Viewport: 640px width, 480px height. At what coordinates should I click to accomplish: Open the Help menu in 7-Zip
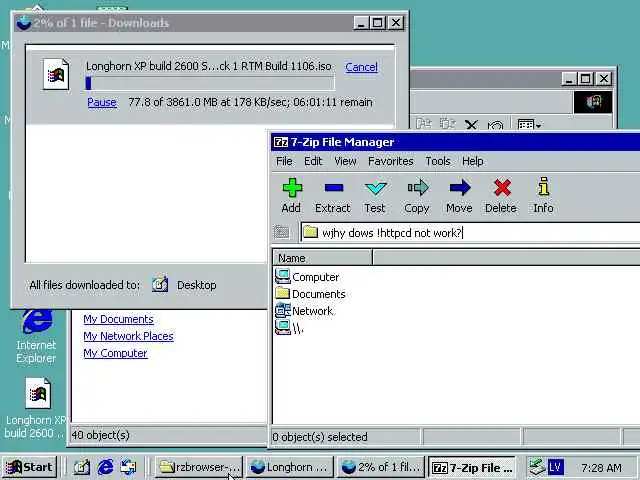pos(473,161)
